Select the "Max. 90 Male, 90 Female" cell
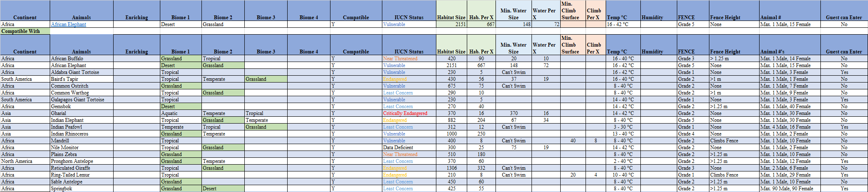 coord(787,189)
